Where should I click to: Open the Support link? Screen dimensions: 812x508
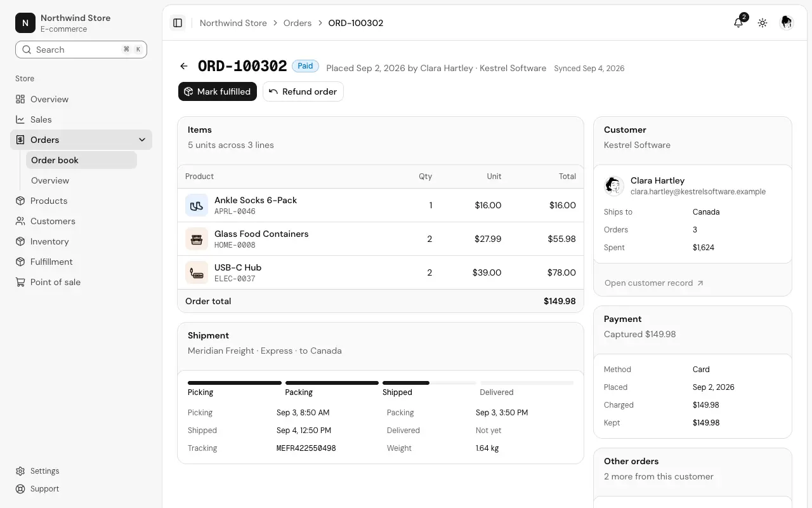click(81, 489)
